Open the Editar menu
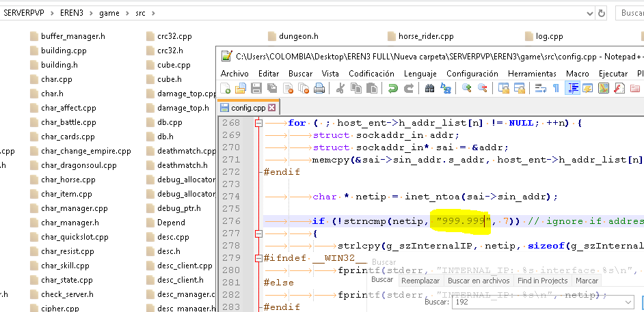This screenshot has height=312, width=644. point(269,74)
